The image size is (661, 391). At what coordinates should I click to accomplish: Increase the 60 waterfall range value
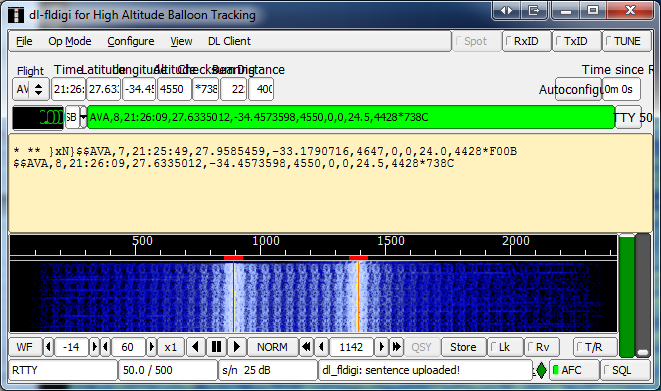[152, 347]
